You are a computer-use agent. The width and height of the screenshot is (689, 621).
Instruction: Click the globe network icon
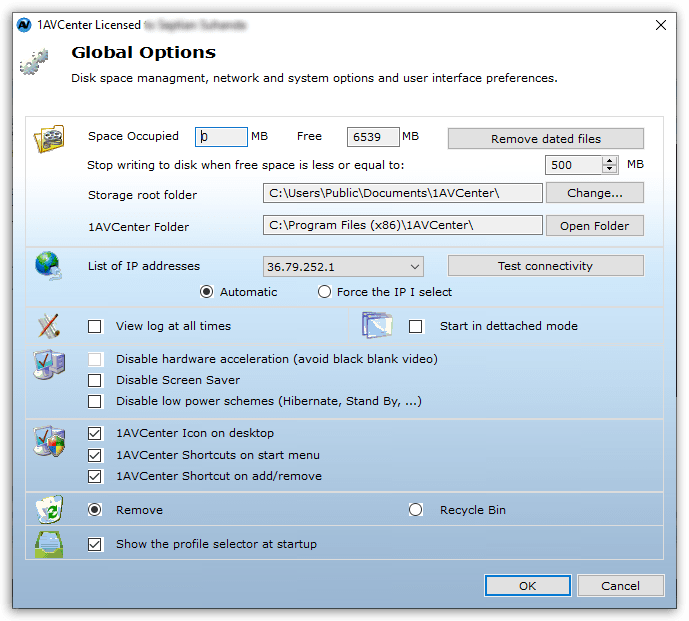(48, 265)
